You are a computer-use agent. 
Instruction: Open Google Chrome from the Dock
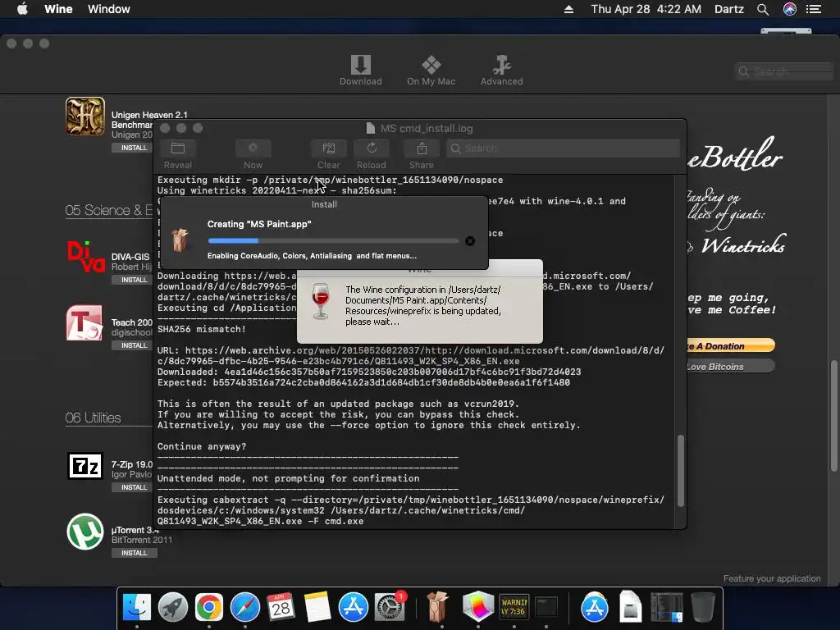click(x=209, y=608)
